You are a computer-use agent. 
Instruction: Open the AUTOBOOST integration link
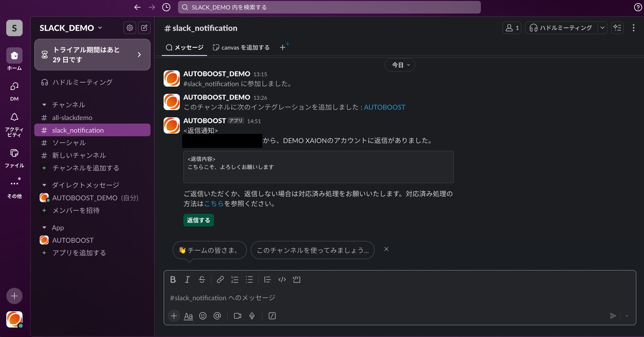tap(385, 107)
